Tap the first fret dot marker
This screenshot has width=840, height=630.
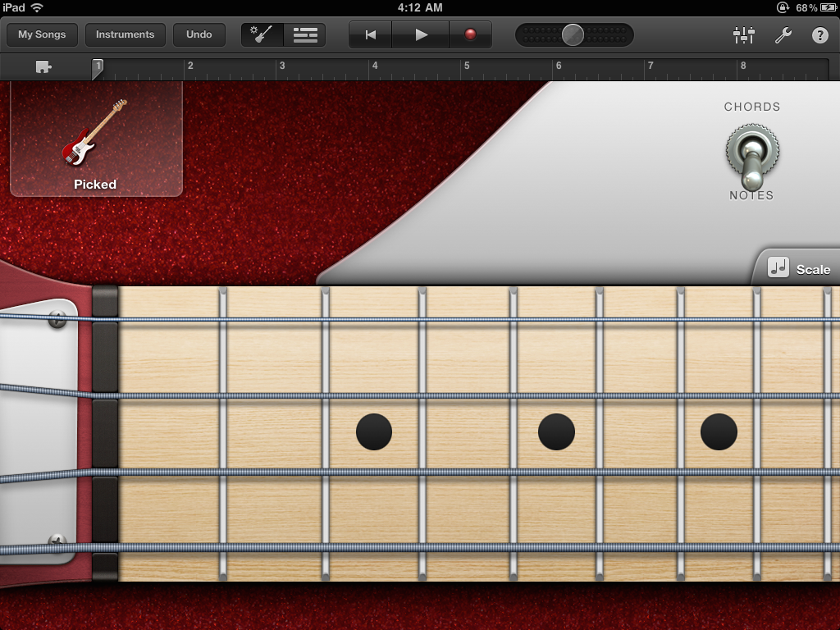(374, 431)
